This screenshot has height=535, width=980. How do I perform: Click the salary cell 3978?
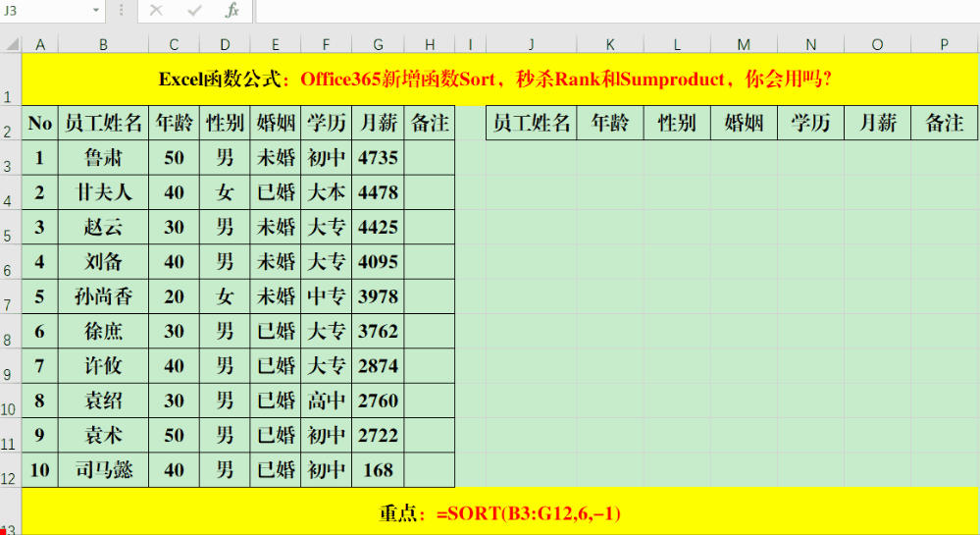378,296
